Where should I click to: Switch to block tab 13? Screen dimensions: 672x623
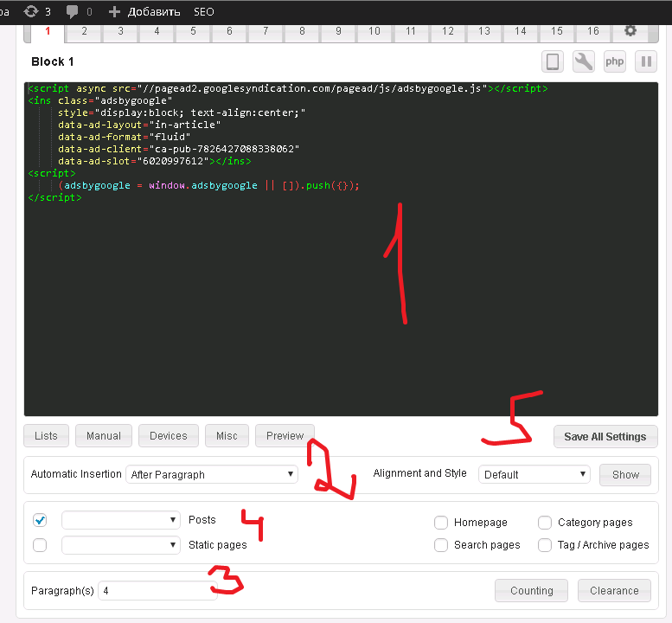484,31
